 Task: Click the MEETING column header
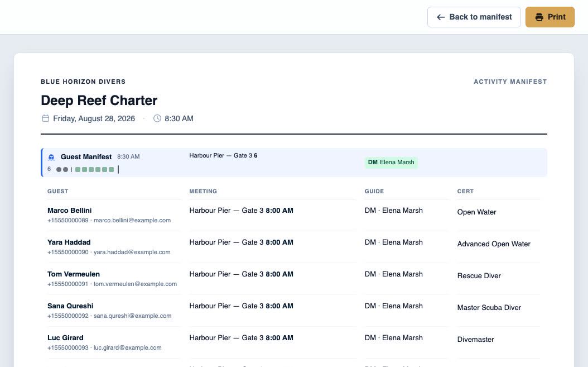203,191
